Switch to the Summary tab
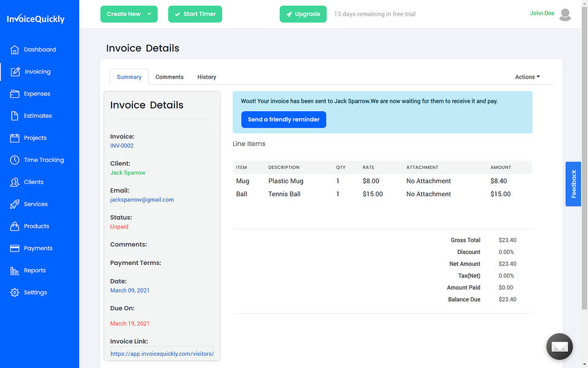588x368 pixels. pos(129,77)
